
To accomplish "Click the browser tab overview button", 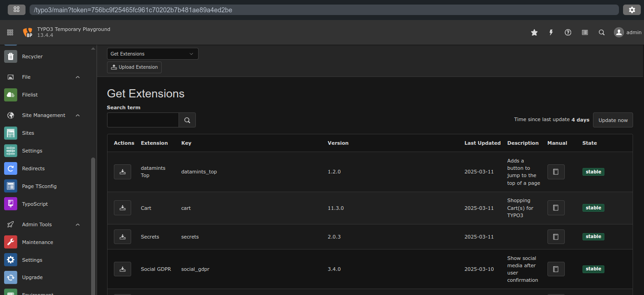I will [x=16, y=10].
